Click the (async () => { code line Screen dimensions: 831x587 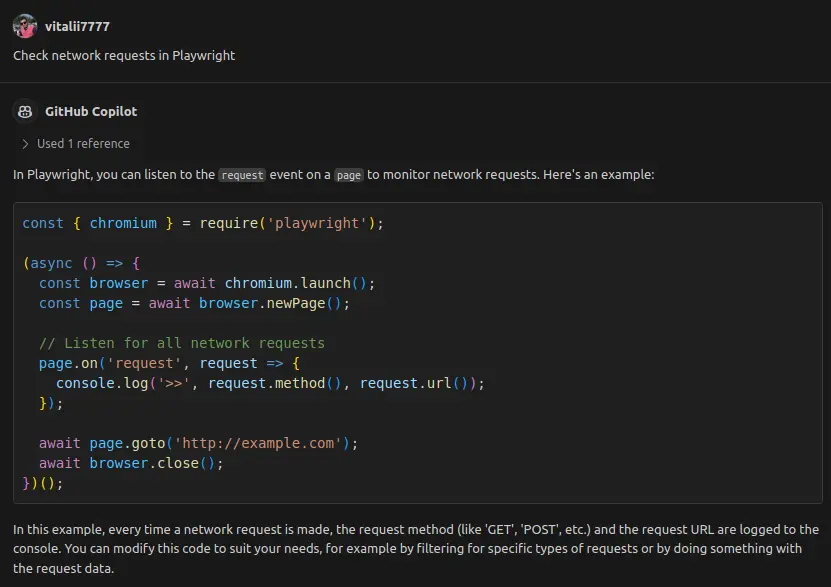tap(81, 263)
